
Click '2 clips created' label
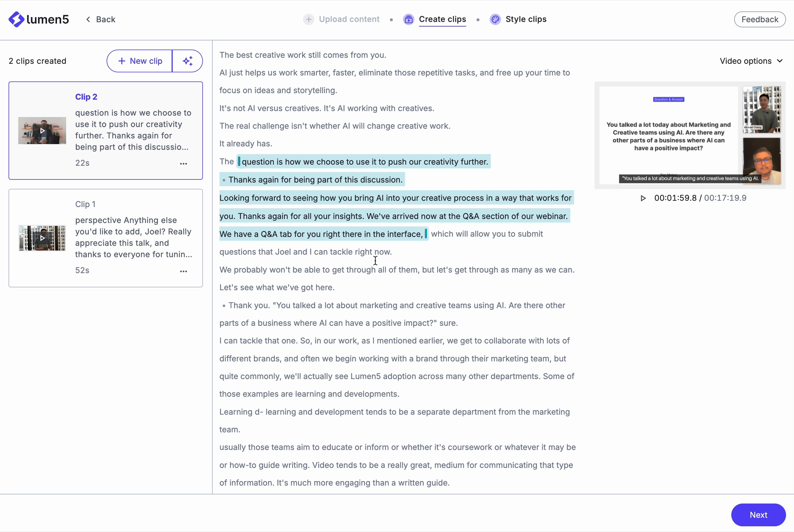tap(37, 61)
